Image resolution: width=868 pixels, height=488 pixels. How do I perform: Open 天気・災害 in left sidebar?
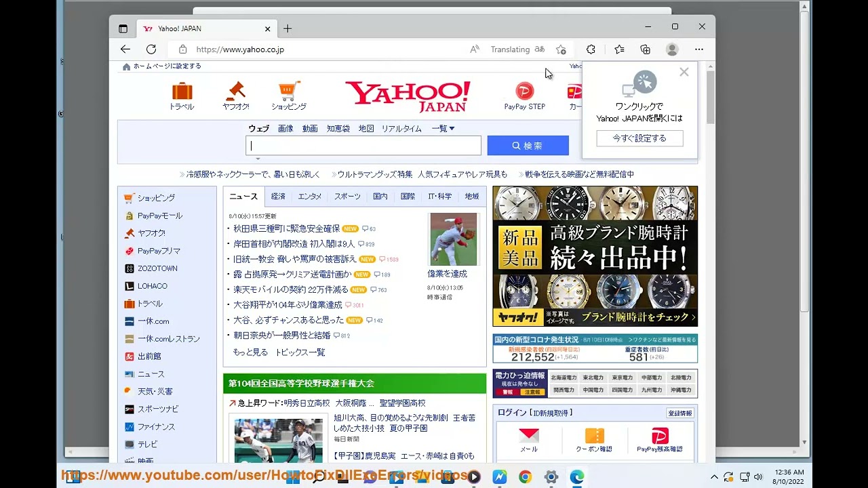(149, 392)
